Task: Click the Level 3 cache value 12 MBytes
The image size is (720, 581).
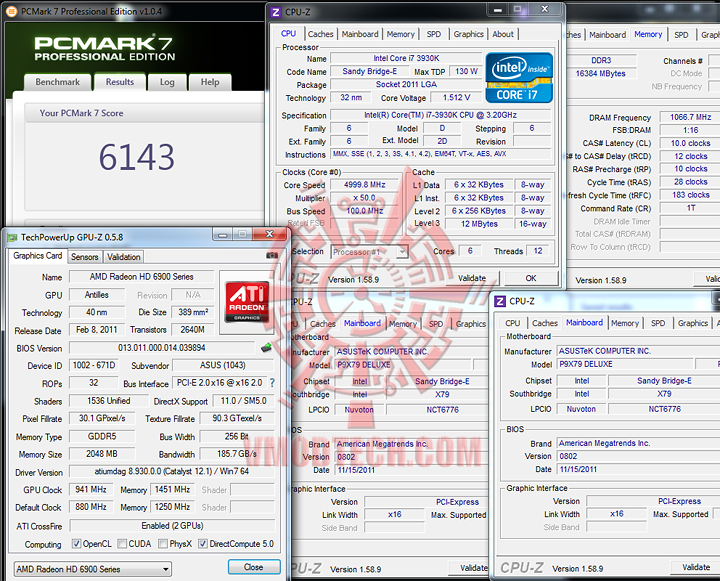Action: pyautogui.click(x=479, y=224)
